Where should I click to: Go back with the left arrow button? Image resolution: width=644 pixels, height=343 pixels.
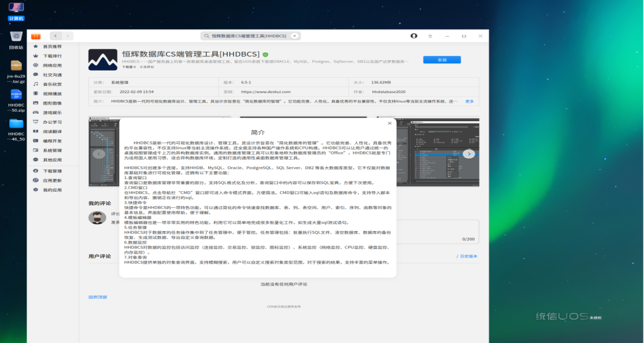(55, 36)
